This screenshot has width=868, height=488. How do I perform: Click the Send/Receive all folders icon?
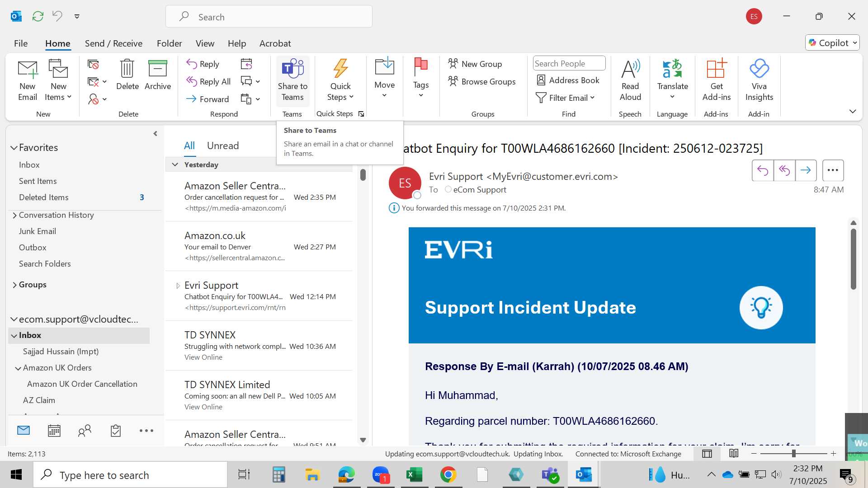pyautogui.click(x=38, y=16)
